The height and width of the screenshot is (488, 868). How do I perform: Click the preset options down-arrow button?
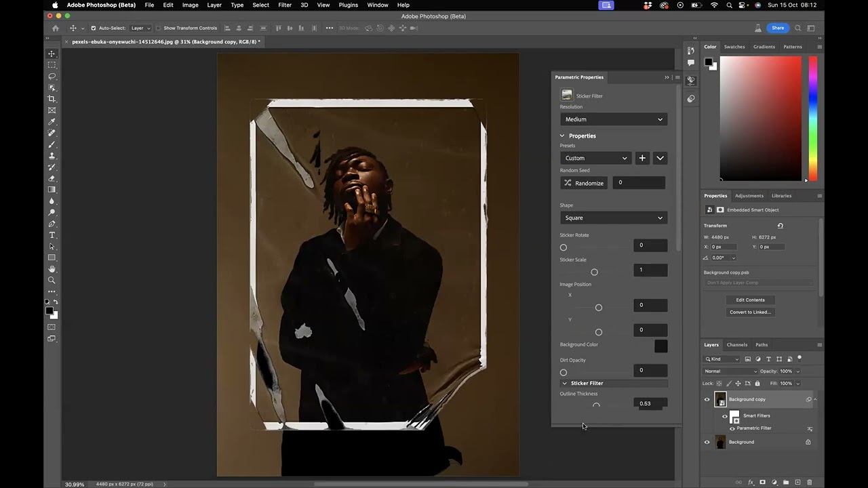tap(660, 158)
